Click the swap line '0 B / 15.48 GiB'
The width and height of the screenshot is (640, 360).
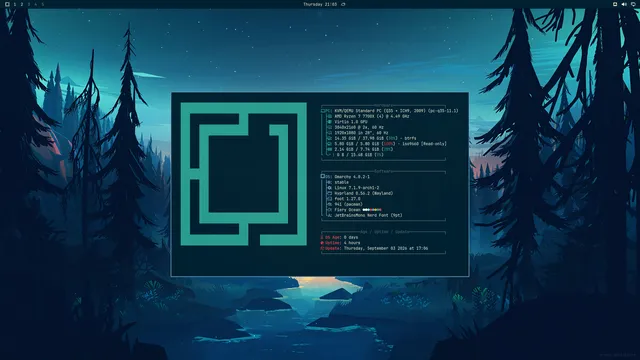[355, 155]
